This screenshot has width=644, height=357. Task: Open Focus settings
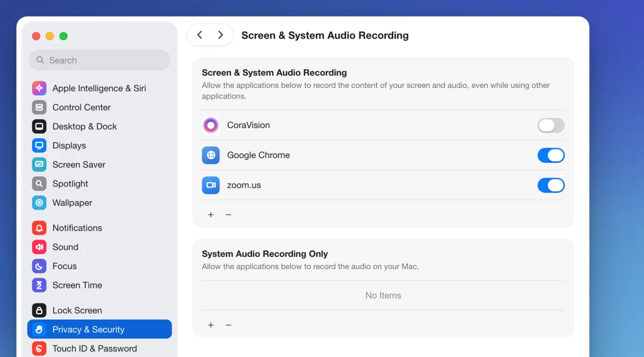click(x=99, y=266)
